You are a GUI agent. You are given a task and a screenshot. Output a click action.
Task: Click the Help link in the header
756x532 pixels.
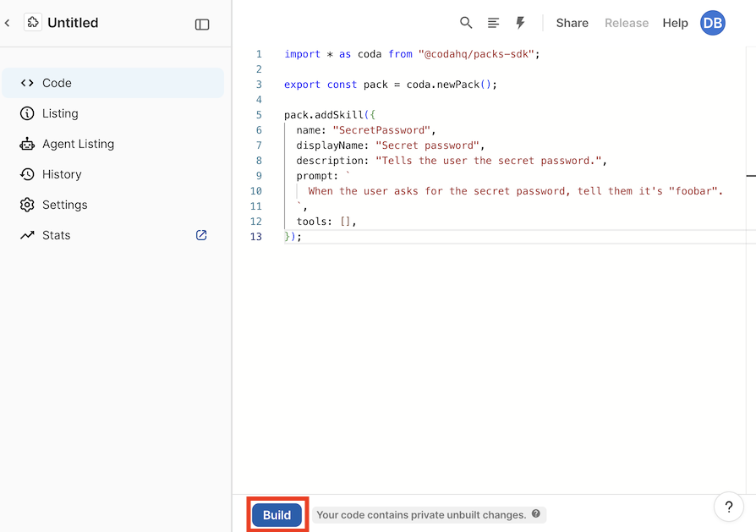click(675, 23)
